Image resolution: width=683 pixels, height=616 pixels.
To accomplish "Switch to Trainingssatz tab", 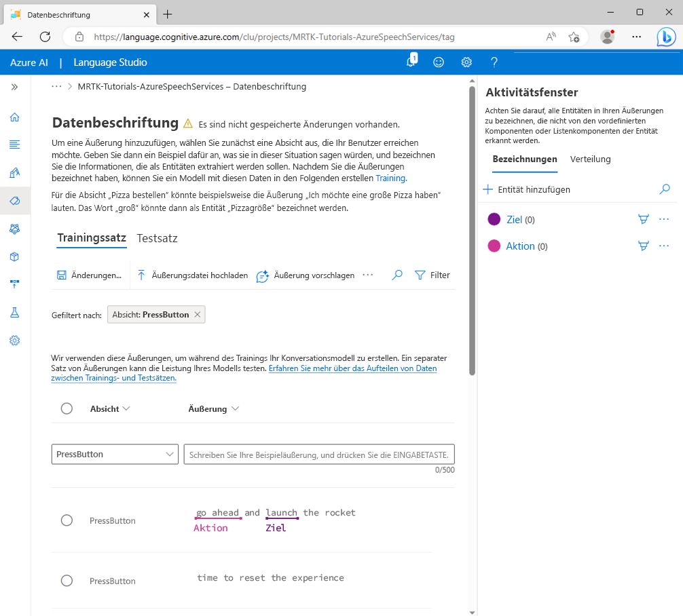I will (92, 237).
